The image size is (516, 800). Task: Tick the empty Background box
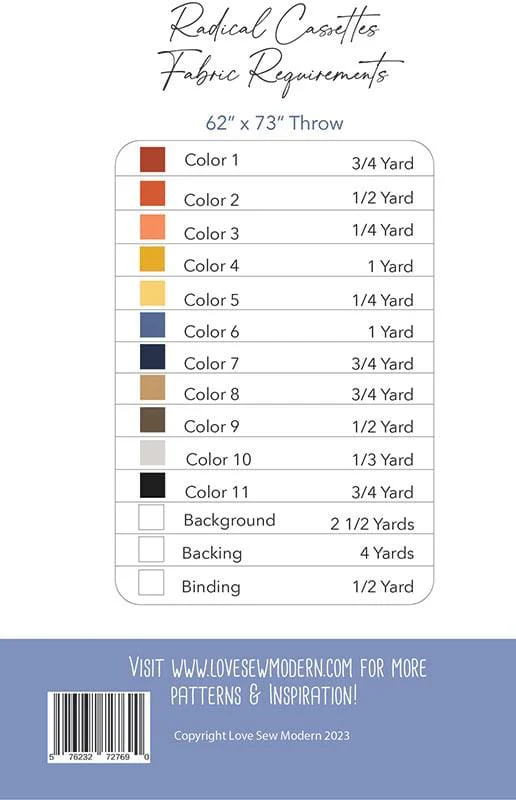(x=151, y=517)
